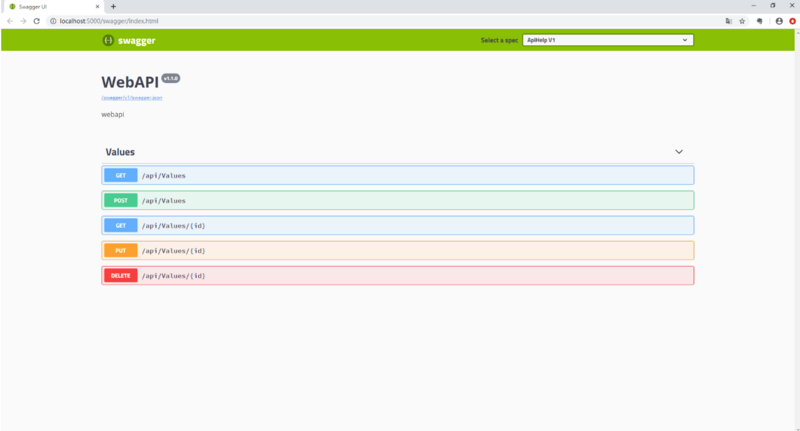Open the swagger.json link
The height and width of the screenshot is (431, 800).
(132, 97)
